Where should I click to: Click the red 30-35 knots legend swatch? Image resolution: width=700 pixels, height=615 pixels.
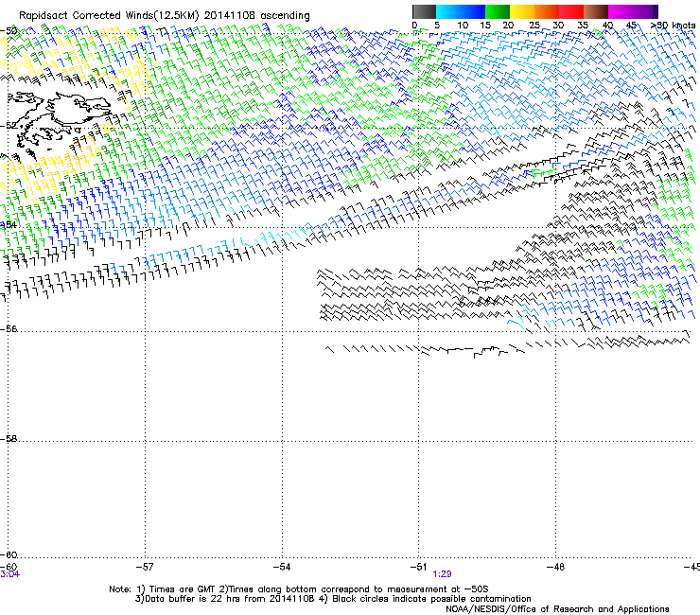tap(571, 11)
